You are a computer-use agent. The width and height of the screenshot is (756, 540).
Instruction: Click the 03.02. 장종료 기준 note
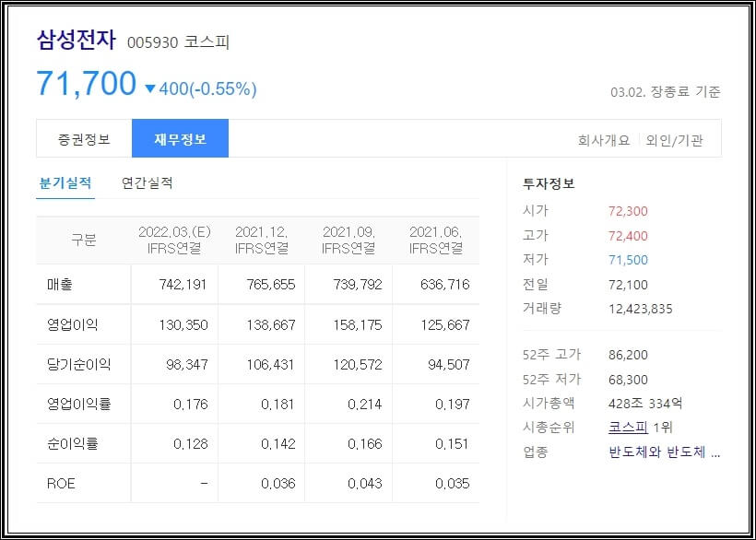(666, 91)
